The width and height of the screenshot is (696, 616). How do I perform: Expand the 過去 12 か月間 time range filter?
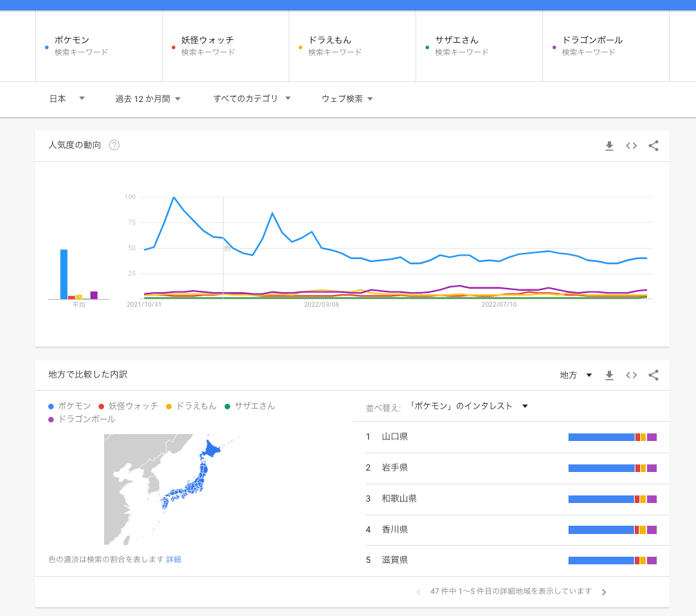pos(147,99)
